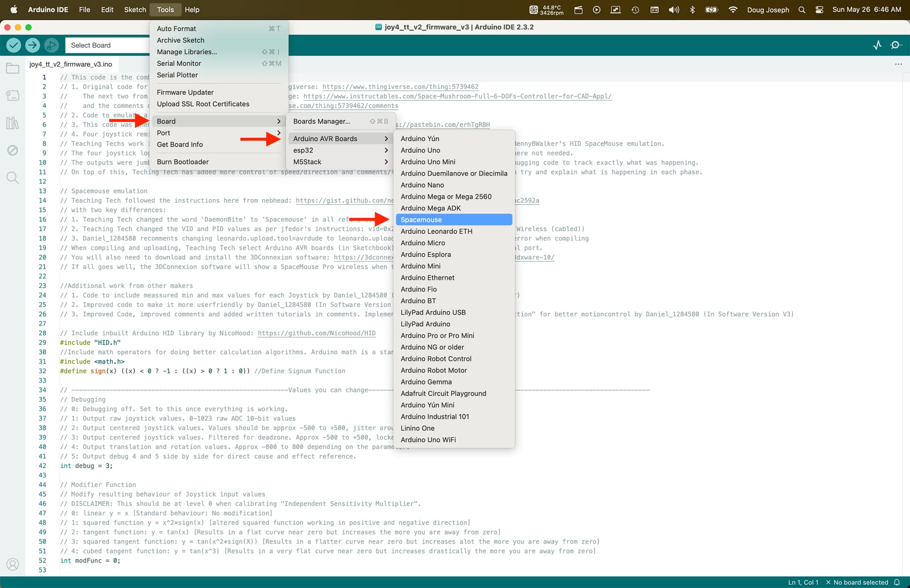Click 'No board selected' in status bar

[856, 582]
